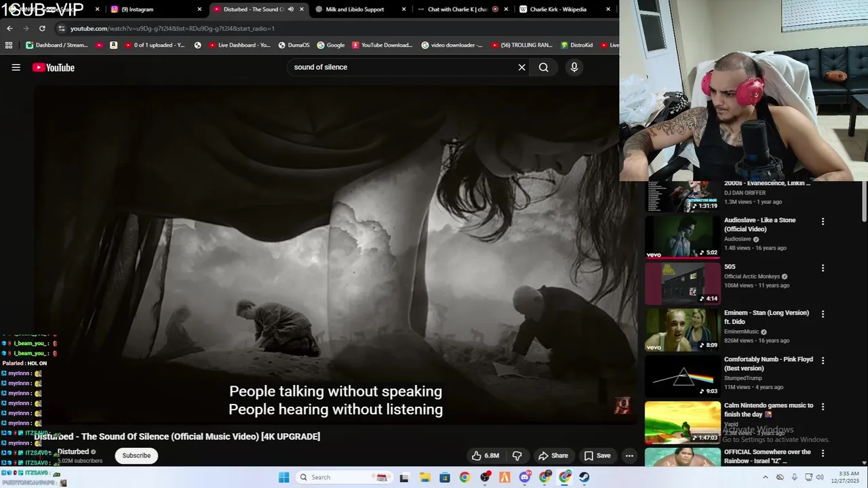Go to the YouTube home logo
Viewport: 868px width, 488px height.
pos(54,67)
